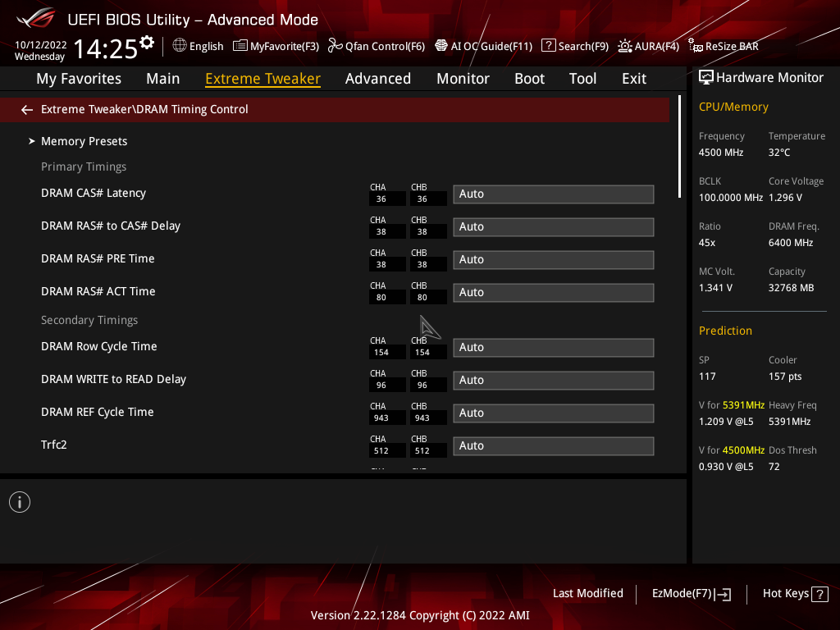Click the Qfan Control(F6) label
This screenshot has height=630, width=840.
pyautogui.click(x=385, y=46)
